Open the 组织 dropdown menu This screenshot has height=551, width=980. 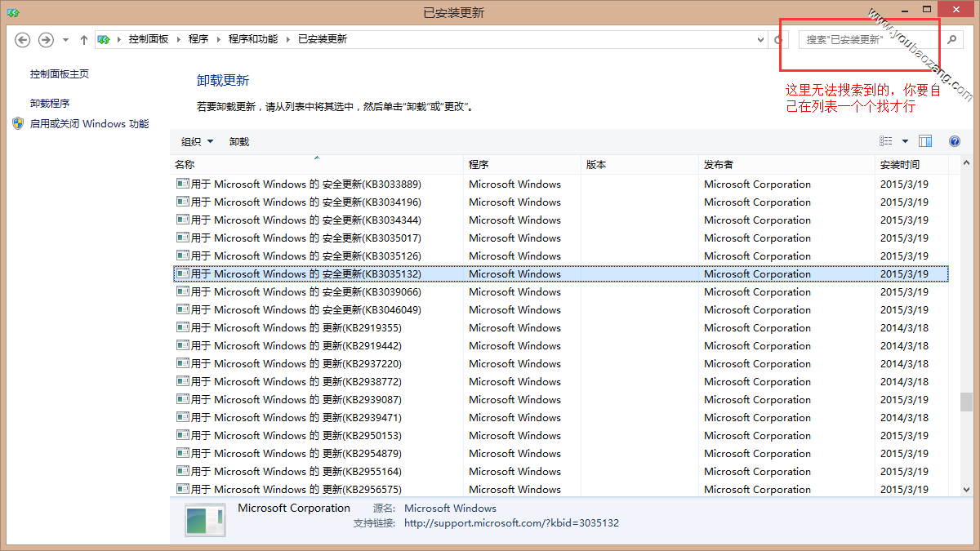197,141
